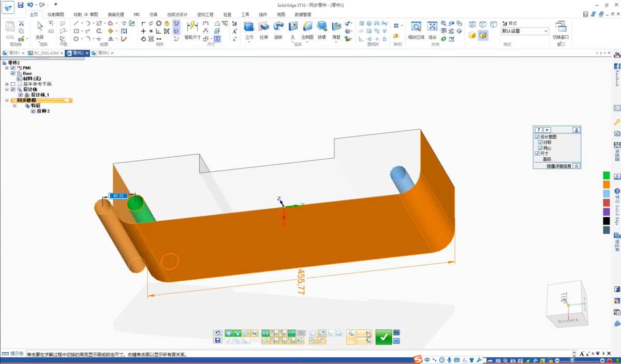Uncheck the 设计意图 checkbox
Image resolution: width=621 pixels, height=364 pixels.
click(x=537, y=137)
